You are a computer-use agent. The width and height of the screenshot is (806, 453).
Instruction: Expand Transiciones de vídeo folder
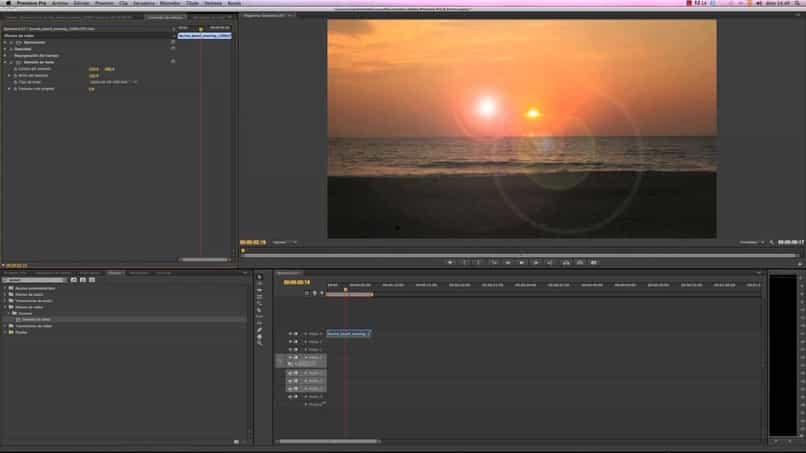[x=5, y=326]
